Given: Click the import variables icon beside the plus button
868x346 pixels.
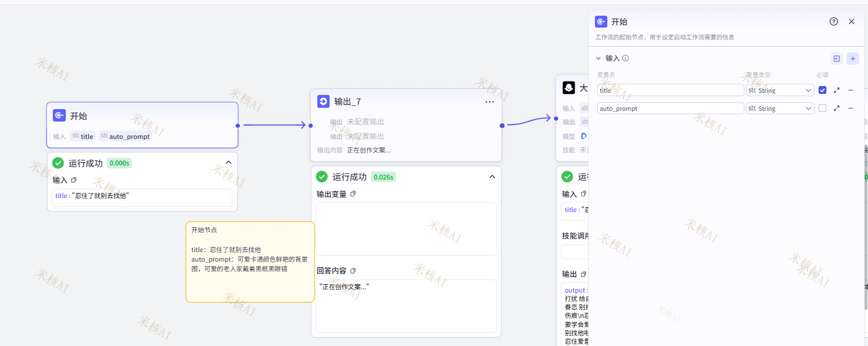Looking at the screenshot, I should (x=837, y=59).
